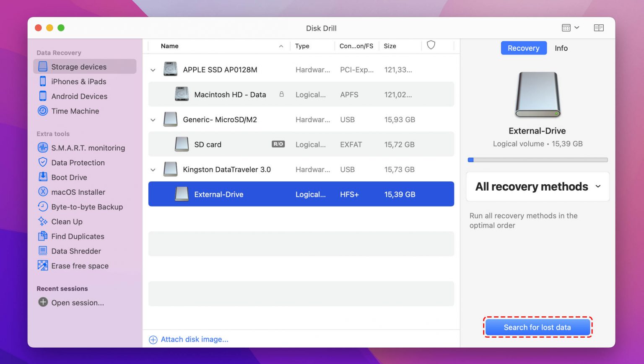Click the External-Drive space usage bar
The image size is (644, 364).
[x=537, y=160]
